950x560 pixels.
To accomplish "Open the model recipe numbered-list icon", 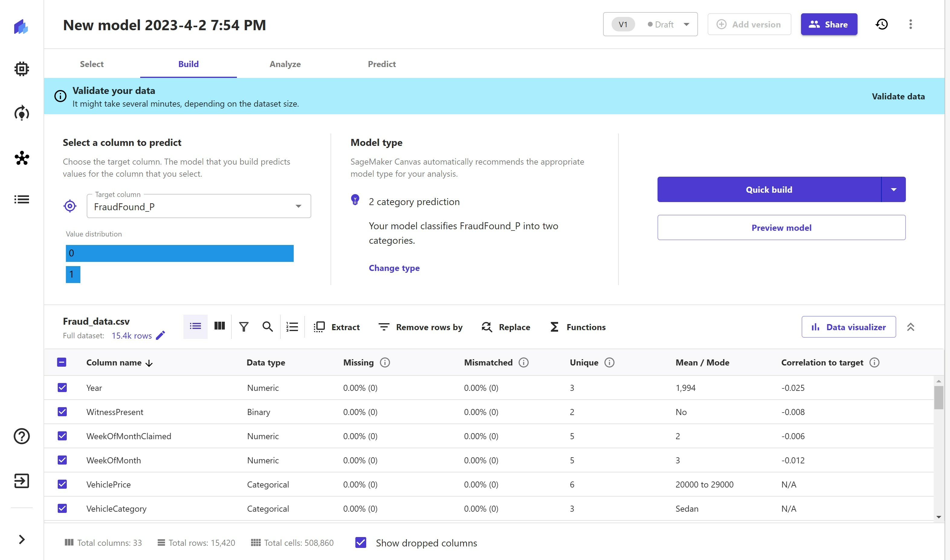I will click(292, 327).
